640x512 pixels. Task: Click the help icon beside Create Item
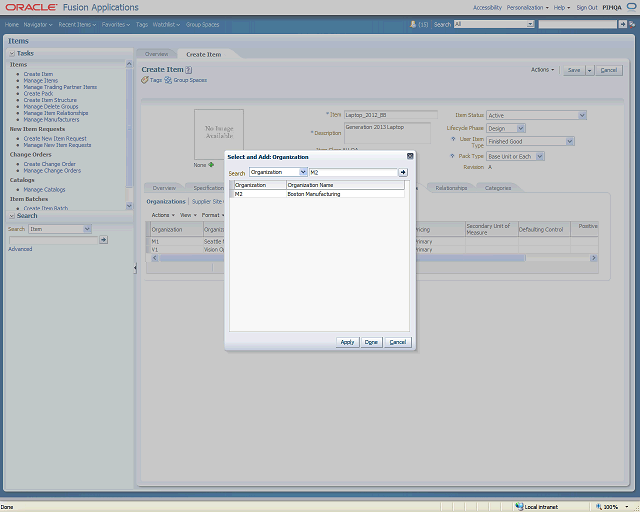coord(189,70)
